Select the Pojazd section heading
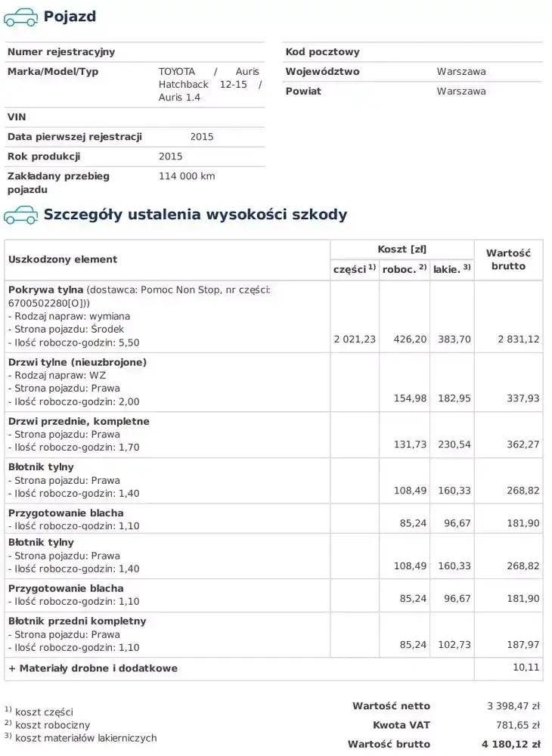This screenshot has width=552, height=756. [70, 17]
